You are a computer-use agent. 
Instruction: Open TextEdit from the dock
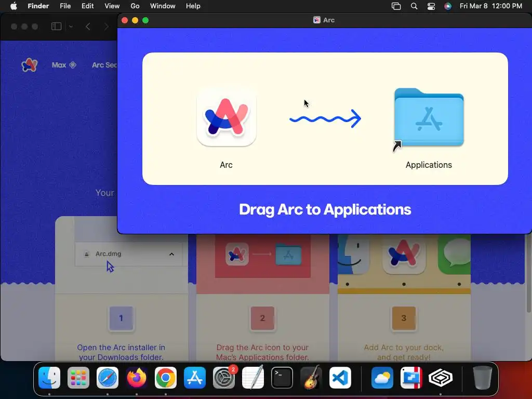pos(253,378)
